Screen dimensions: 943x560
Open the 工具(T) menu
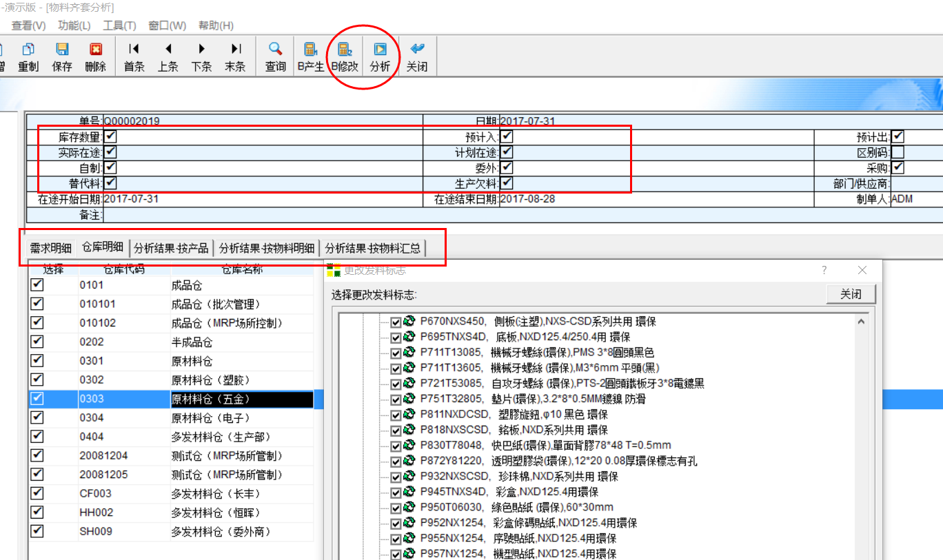pos(119,25)
